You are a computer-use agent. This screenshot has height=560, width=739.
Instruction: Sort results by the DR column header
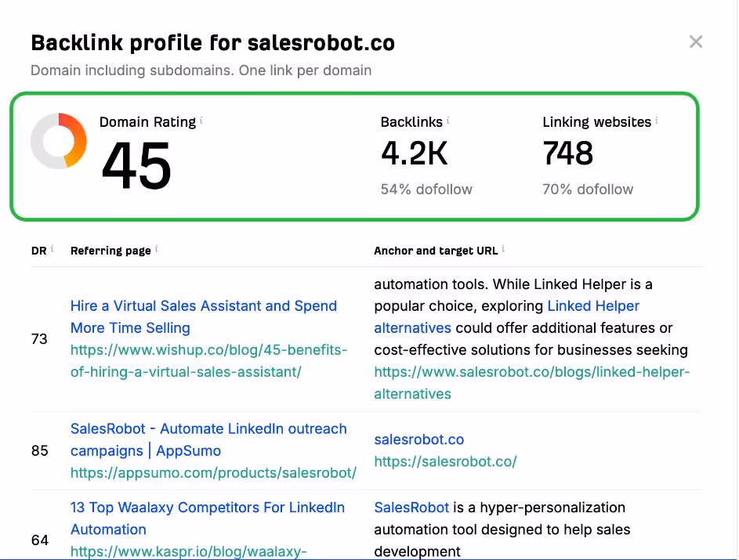click(36, 251)
